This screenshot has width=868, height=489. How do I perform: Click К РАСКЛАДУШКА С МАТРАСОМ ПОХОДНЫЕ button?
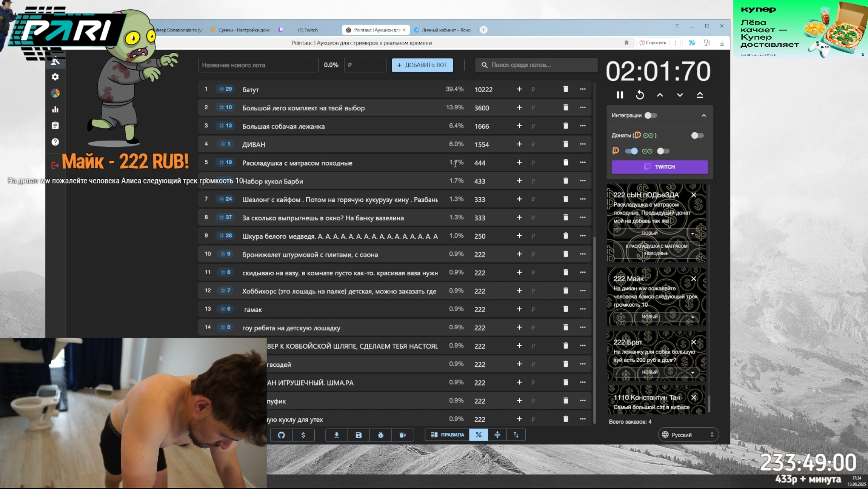[x=656, y=250]
